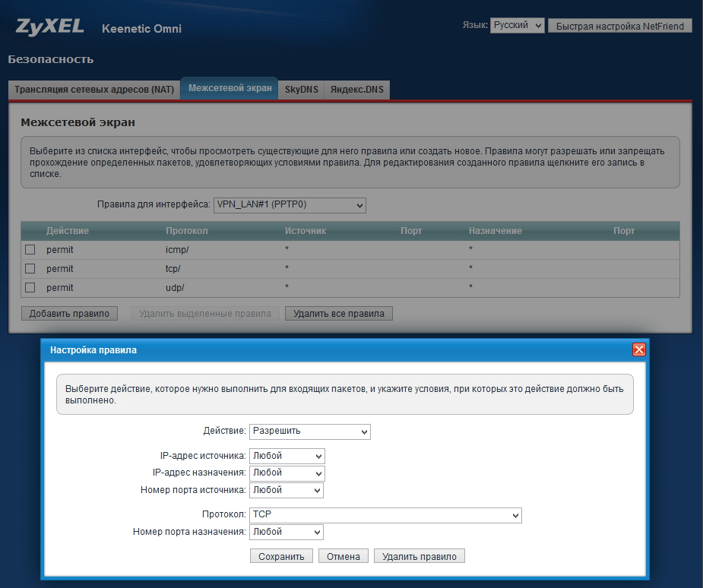Expand the interface rules dropdown VPN_LAN#1
Image resolution: width=703 pixels, height=588 pixels.
click(290, 205)
